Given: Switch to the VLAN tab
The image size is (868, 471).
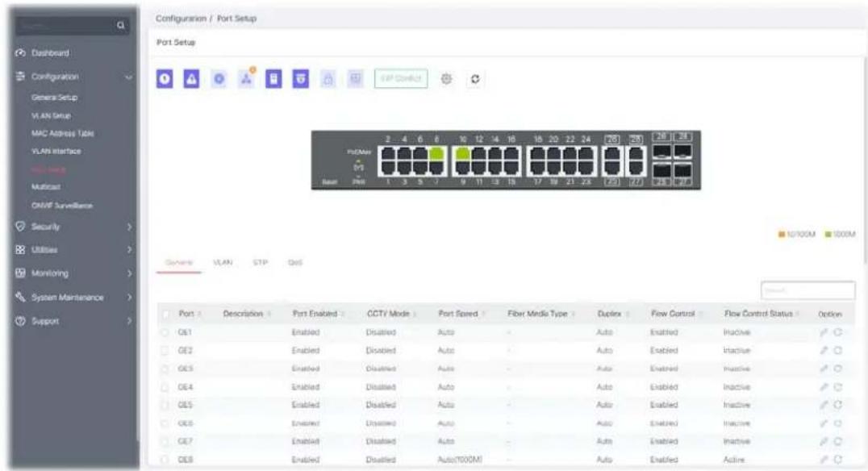Looking at the screenshot, I should point(223,262).
